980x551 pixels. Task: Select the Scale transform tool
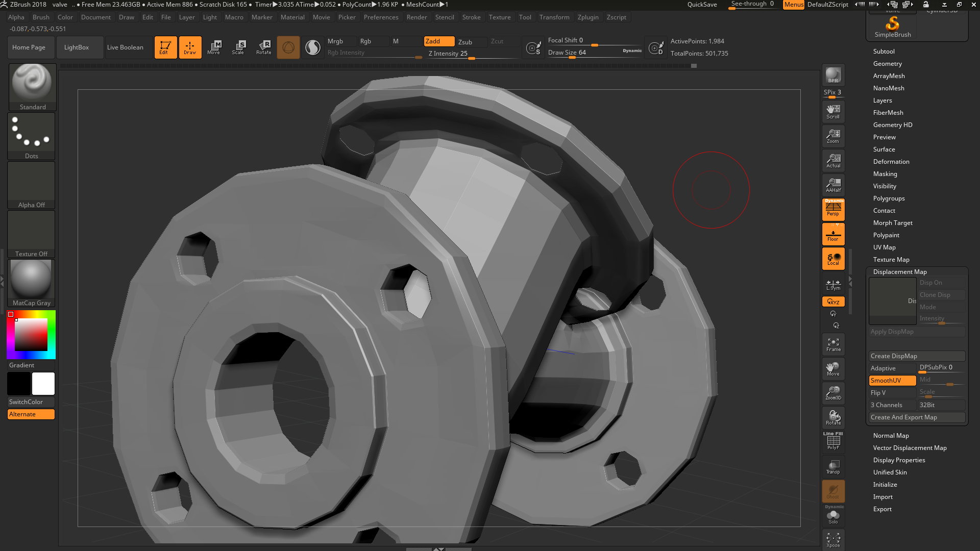238,47
